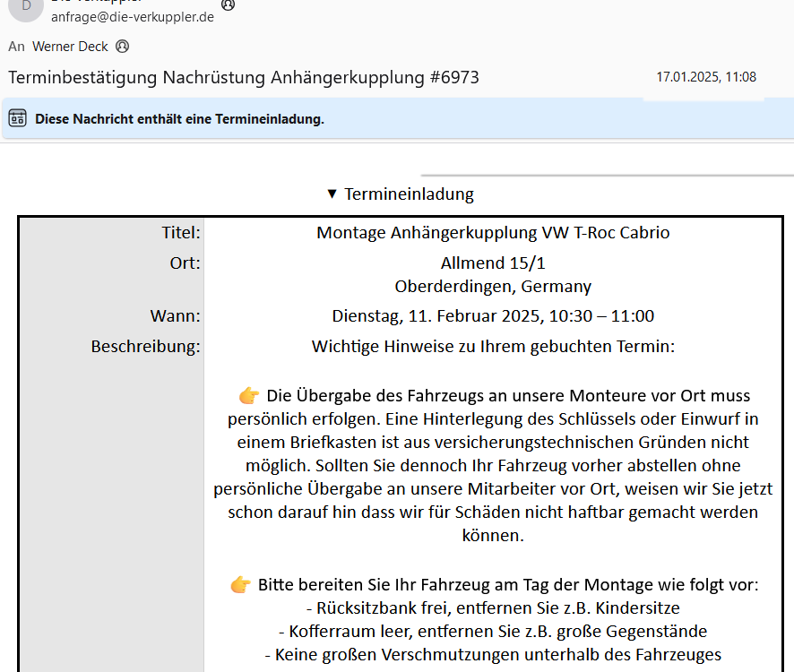This screenshot has width=794, height=672.
Task: Click the subject line Terminbestätigung Nachrüstung Anhängerkupplung #6973
Action: point(244,77)
